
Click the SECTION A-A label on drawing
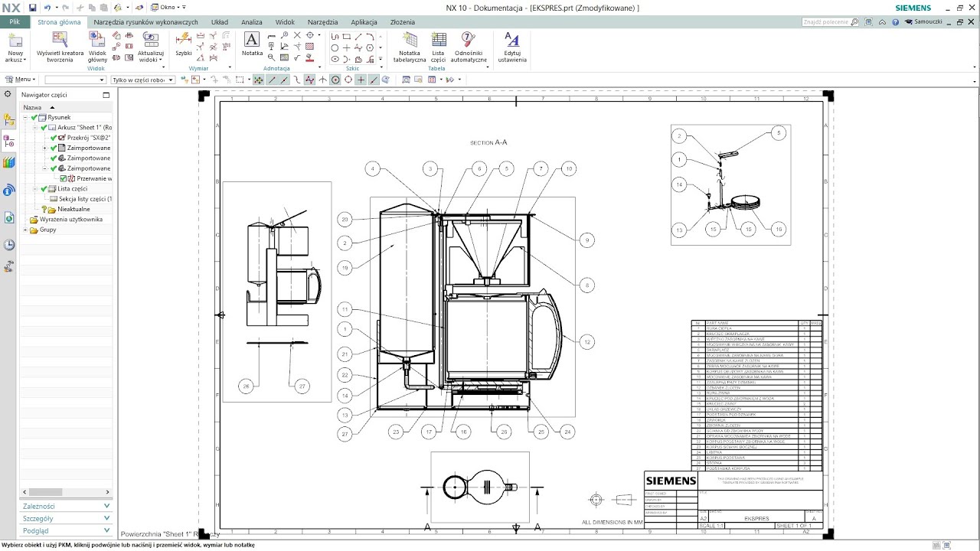(488, 142)
